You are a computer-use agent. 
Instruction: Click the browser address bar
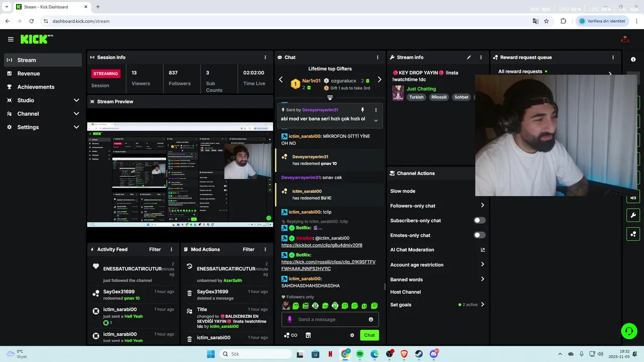284,21
